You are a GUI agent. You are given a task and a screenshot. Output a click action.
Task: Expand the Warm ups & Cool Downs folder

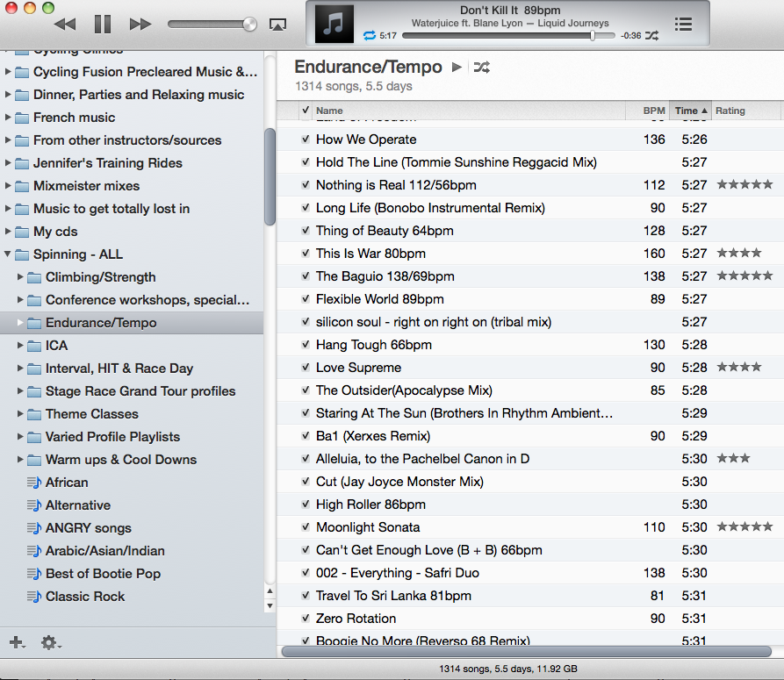point(20,459)
